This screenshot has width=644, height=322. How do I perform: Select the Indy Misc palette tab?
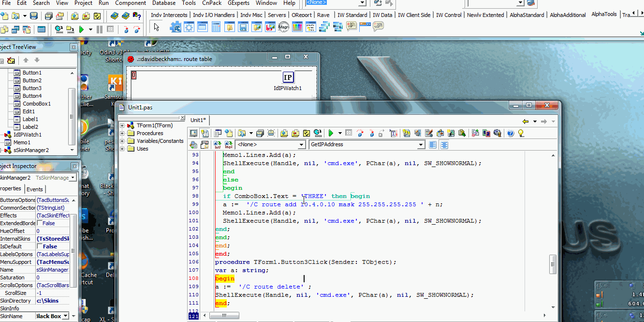[251, 15]
